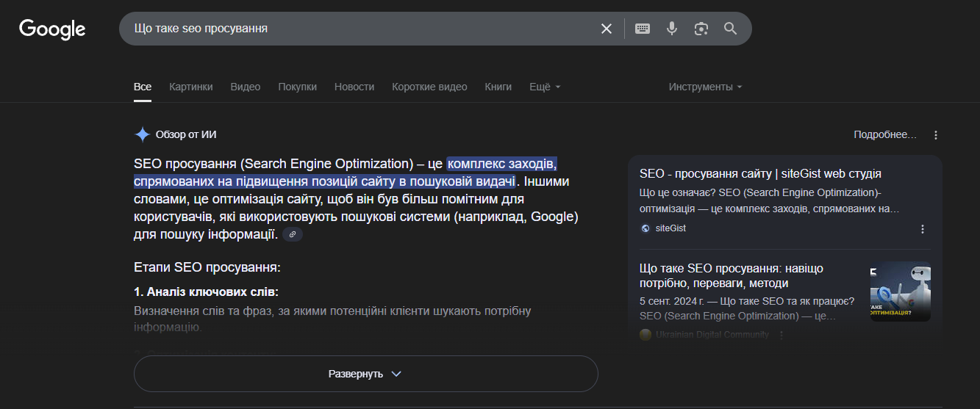
Task: Start voice search with microphone icon
Action: (672, 29)
